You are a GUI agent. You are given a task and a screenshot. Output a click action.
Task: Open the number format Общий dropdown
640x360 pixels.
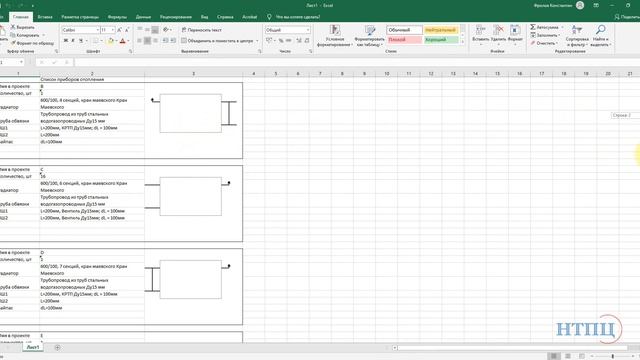click(308, 30)
